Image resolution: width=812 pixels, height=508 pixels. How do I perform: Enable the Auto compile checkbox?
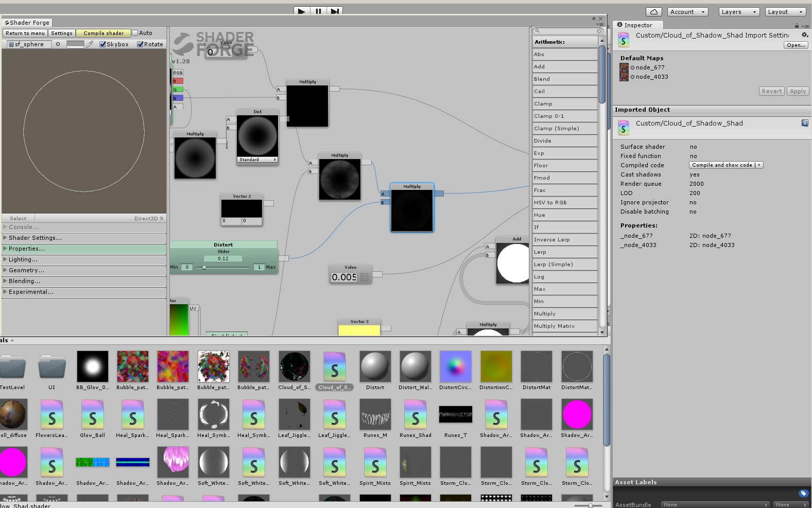[135, 33]
